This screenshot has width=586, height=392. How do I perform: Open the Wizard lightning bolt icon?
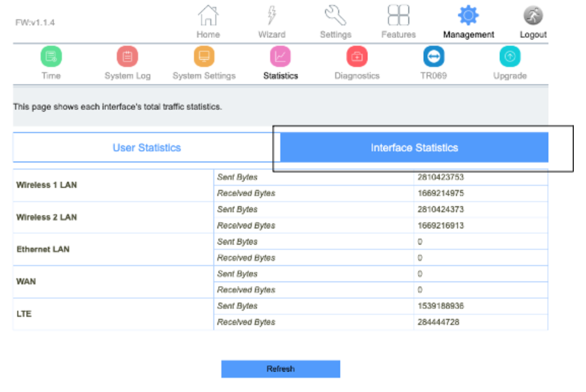click(272, 16)
